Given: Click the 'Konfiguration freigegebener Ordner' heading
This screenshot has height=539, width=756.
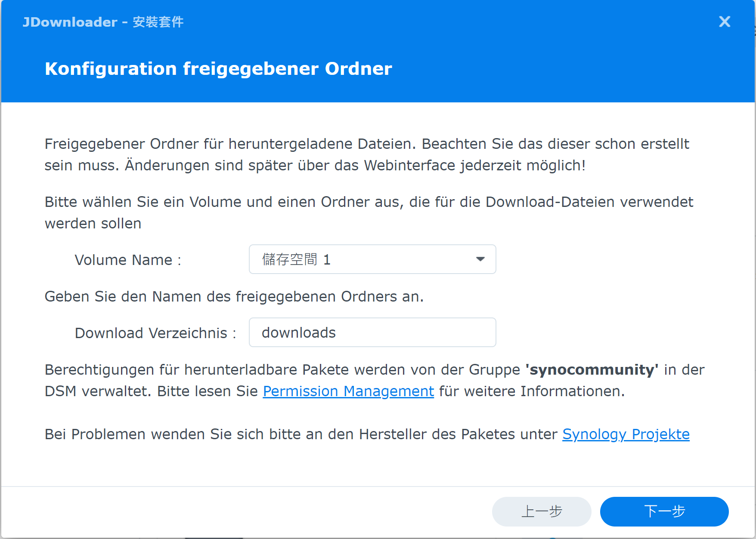Looking at the screenshot, I should pyautogui.click(x=218, y=69).
